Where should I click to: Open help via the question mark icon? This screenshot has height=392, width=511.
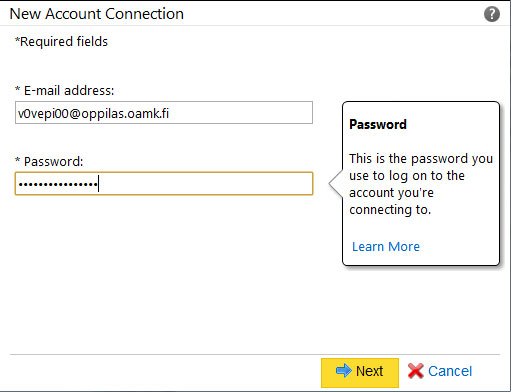492,14
